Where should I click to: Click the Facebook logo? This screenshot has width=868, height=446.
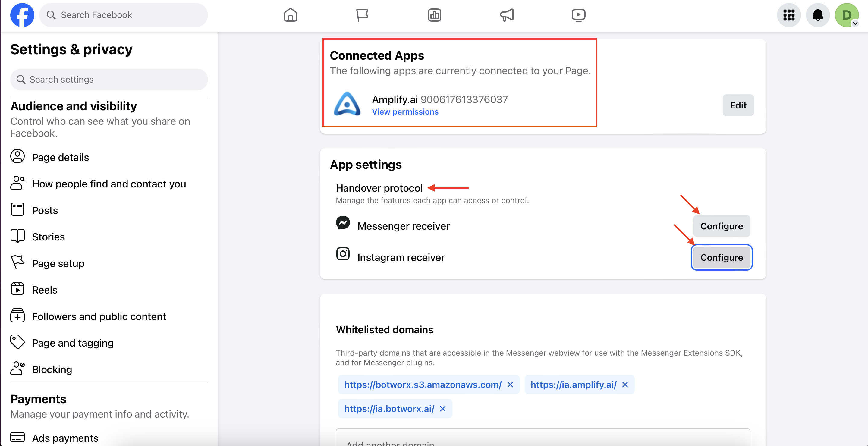(22, 15)
